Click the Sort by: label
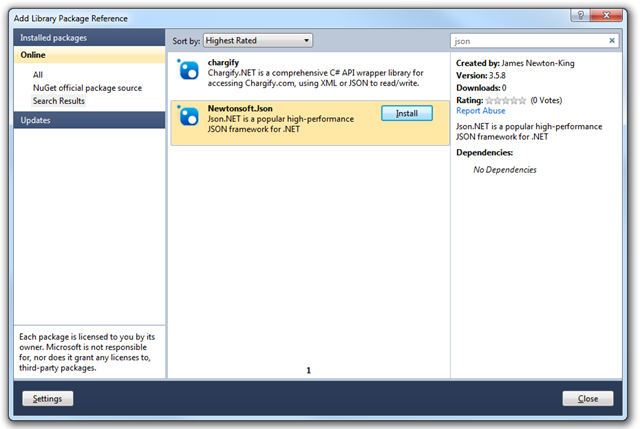 pyautogui.click(x=186, y=41)
